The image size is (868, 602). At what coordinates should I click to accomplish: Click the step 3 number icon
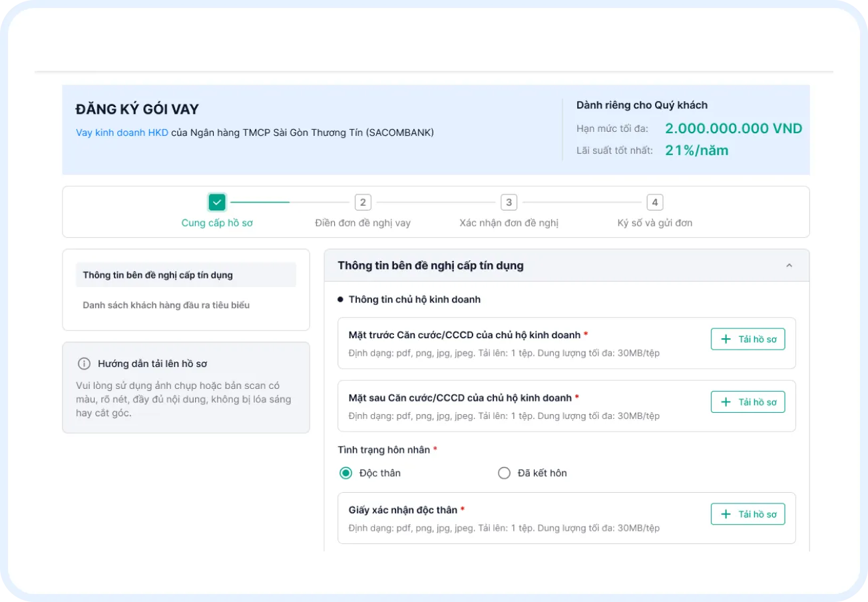coord(509,202)
